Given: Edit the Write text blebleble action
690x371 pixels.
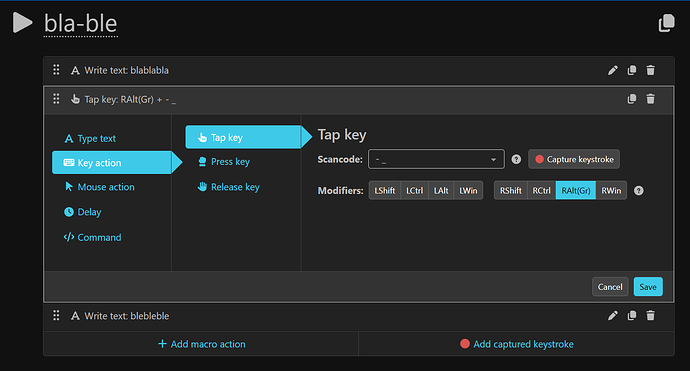Looking at the screenshot, I should pyautogui.click(x=613, y=316).
